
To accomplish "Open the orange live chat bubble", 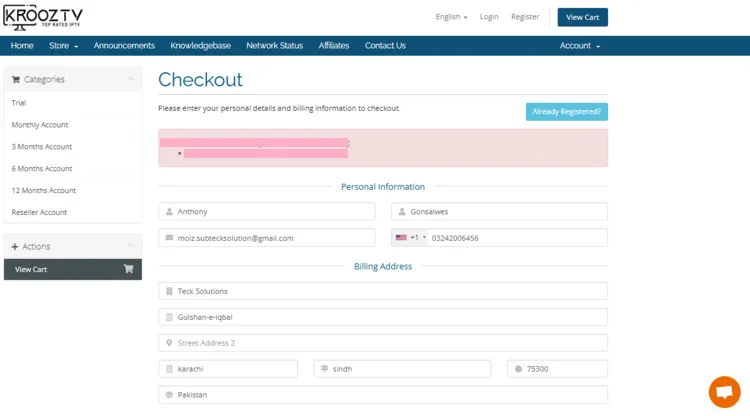I will [724, 392].
